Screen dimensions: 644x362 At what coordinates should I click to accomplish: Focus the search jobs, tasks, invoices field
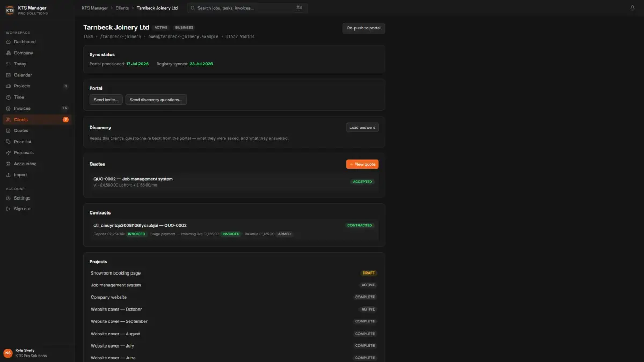coord(247,8)
